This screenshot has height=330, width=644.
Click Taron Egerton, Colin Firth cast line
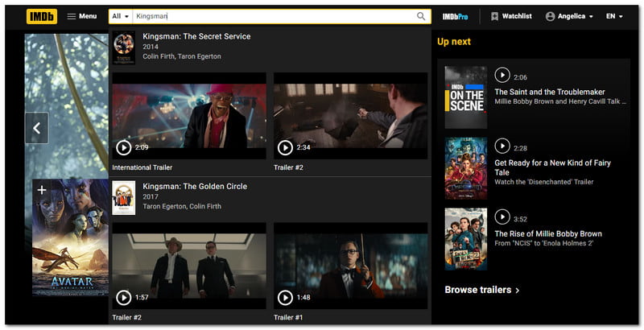182,206
